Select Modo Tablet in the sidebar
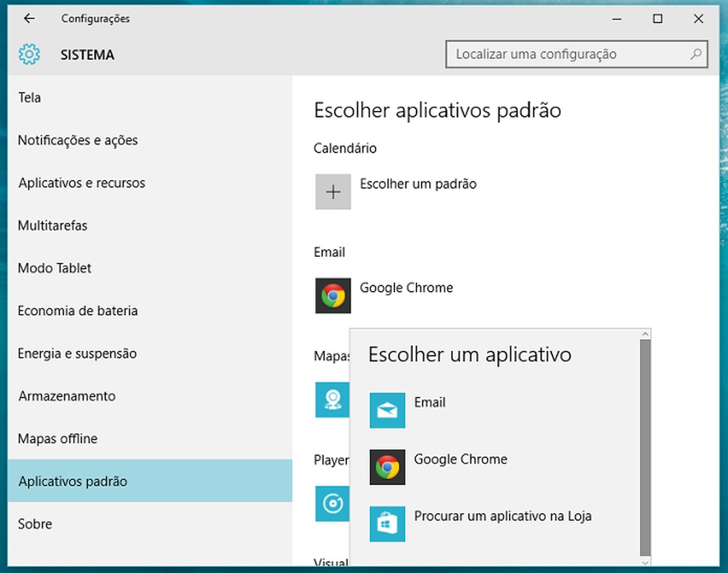This screenshot has width=728, height=573. click(54, 268)
